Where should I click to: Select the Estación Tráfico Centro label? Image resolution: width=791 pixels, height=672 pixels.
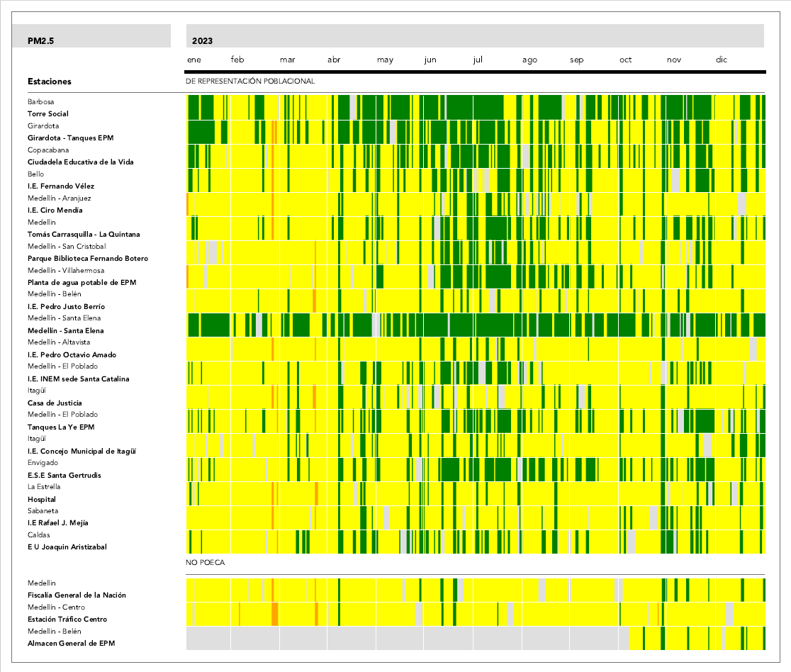coord(67,620)
